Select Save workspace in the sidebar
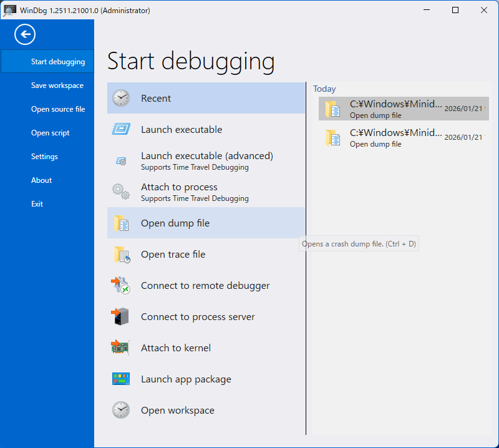The height and width of the screenshot is (448, 499). pos(57,85)
